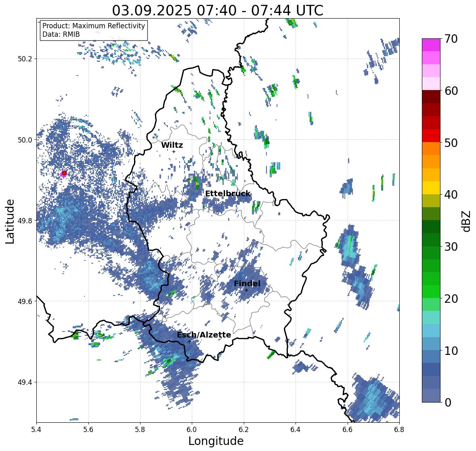The height and width of the screenshot is (451, 476).
Task: Click the 10 tick on the colorbar
Action: (451, 350)
